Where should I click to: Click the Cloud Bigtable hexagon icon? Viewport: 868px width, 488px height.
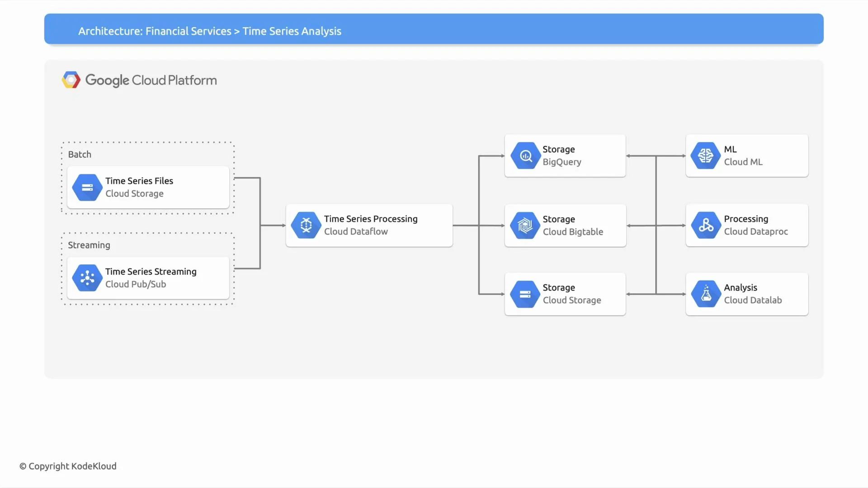click(525, 225)
